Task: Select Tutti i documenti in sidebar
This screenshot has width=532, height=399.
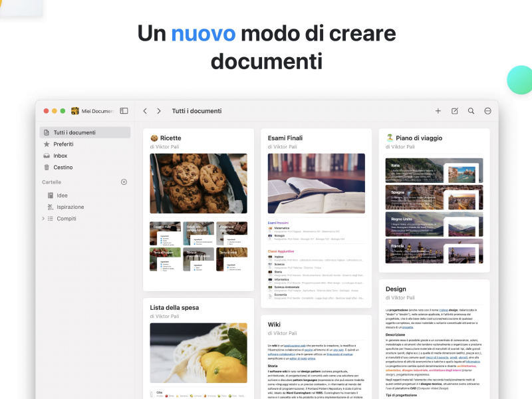Action: click(x=74, y=132)
